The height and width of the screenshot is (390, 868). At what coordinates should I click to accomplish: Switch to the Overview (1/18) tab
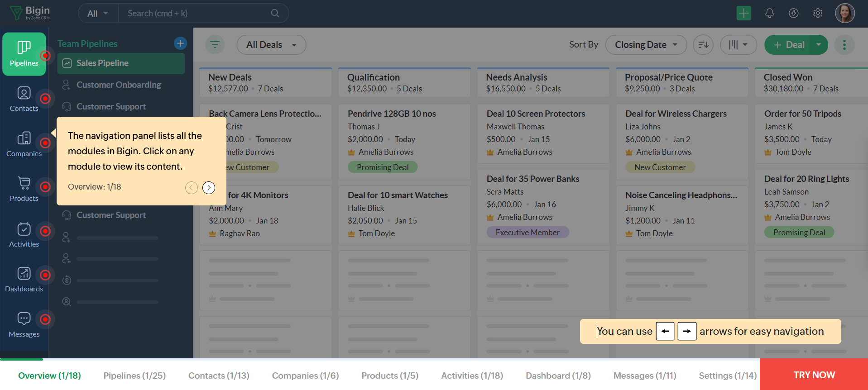49,376
